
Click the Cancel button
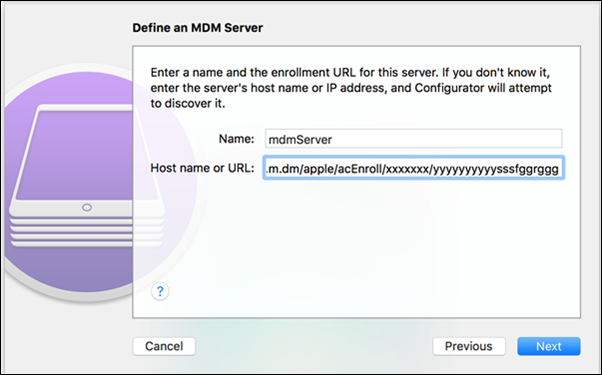tap(164, 346)
